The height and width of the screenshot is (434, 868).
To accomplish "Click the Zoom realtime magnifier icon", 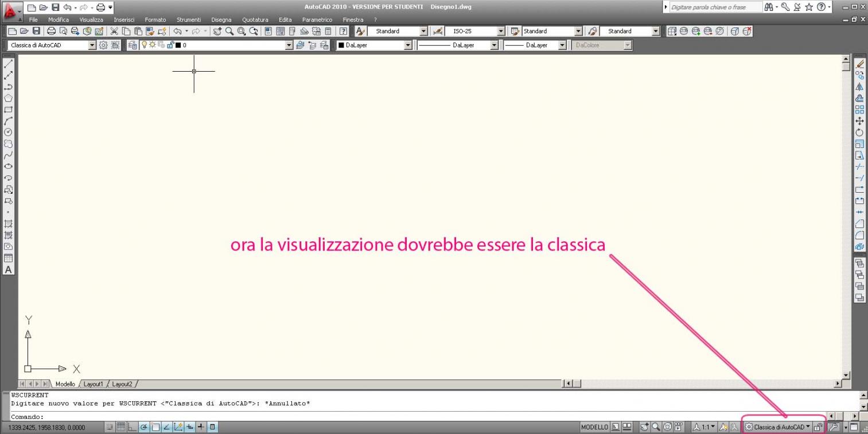I will pos(229,31).
